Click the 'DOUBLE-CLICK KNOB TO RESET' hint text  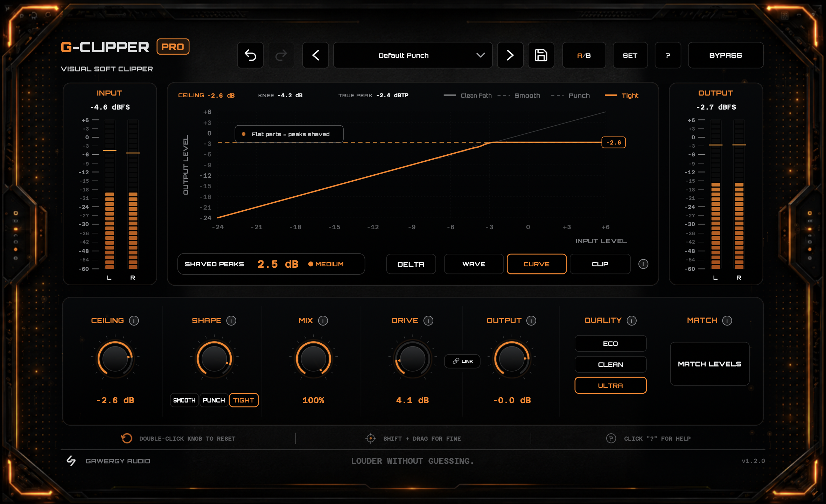click(187, 439)
